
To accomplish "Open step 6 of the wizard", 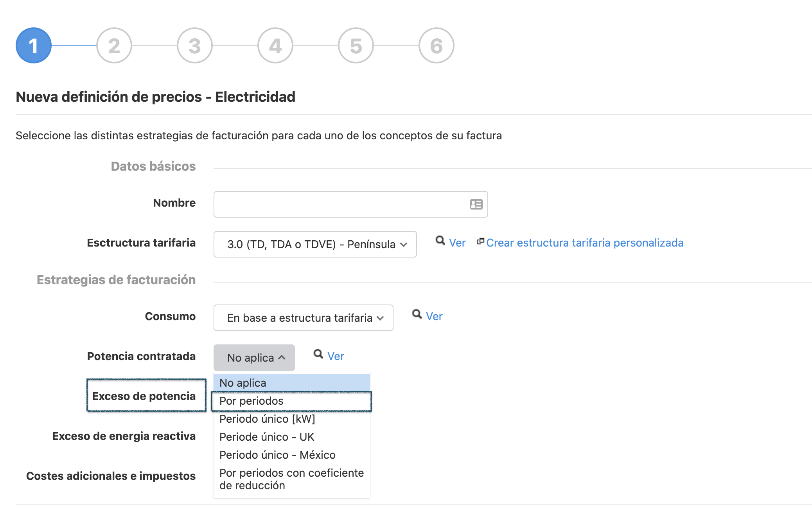I will (437, 45).
